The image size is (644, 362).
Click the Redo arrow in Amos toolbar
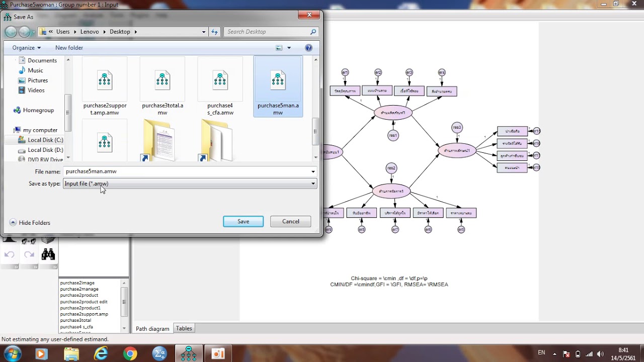coord(29,254)
